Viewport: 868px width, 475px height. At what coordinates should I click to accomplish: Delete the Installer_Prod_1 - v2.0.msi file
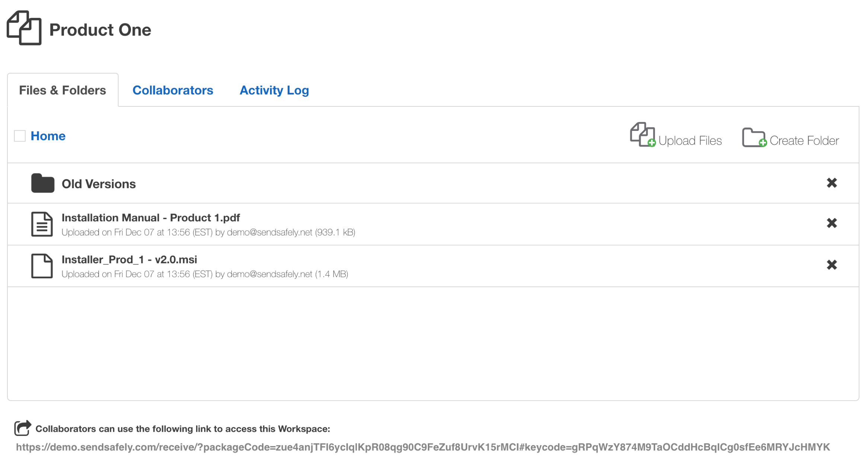pos(832,265)
